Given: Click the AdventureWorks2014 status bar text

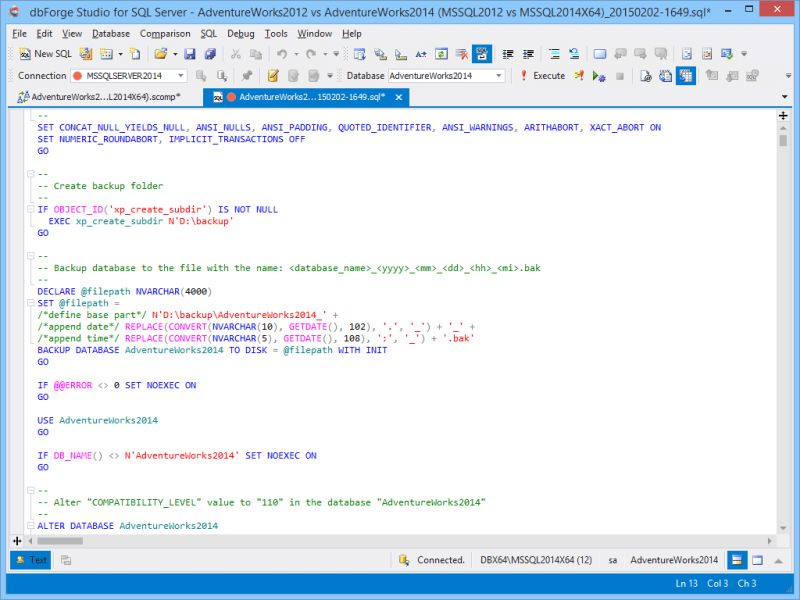Looking at the screenshot, I should click(674, 560).
